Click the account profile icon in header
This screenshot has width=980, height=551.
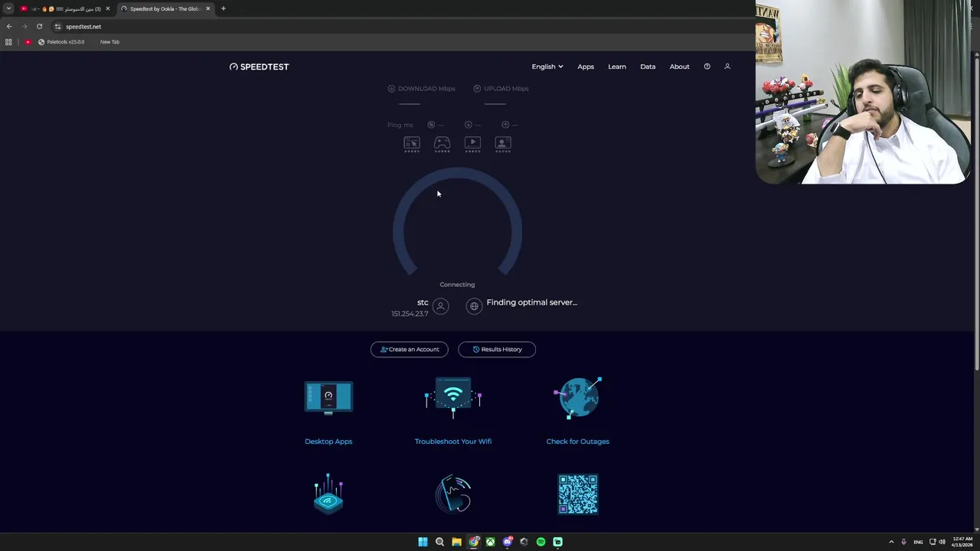727,67
